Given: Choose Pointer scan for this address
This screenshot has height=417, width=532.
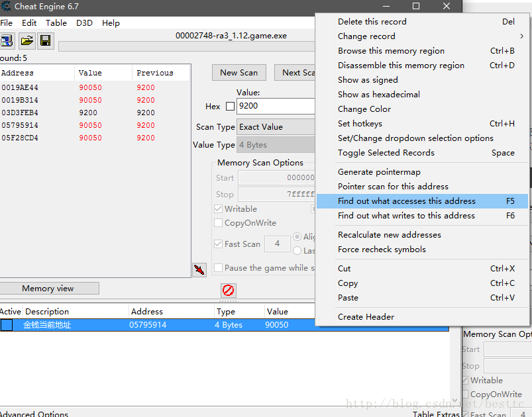Looking at the screenshot, I should pos(422,187).
